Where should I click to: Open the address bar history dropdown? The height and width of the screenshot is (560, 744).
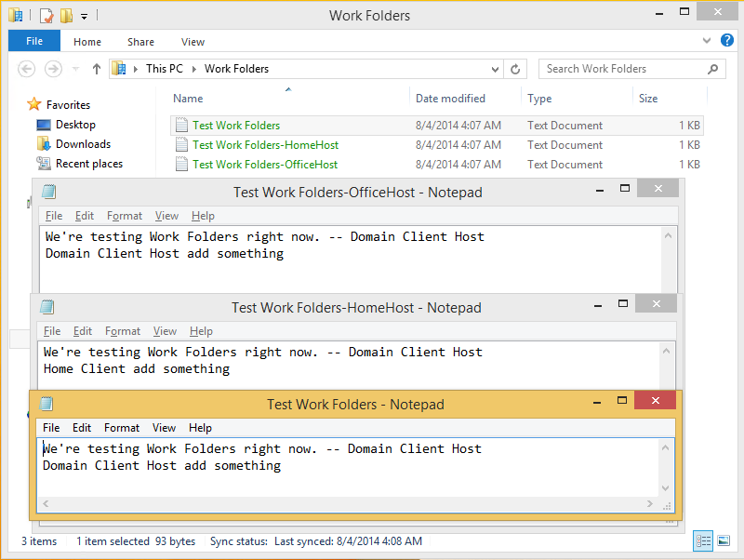pyautogui.click(x=495, y=69)
